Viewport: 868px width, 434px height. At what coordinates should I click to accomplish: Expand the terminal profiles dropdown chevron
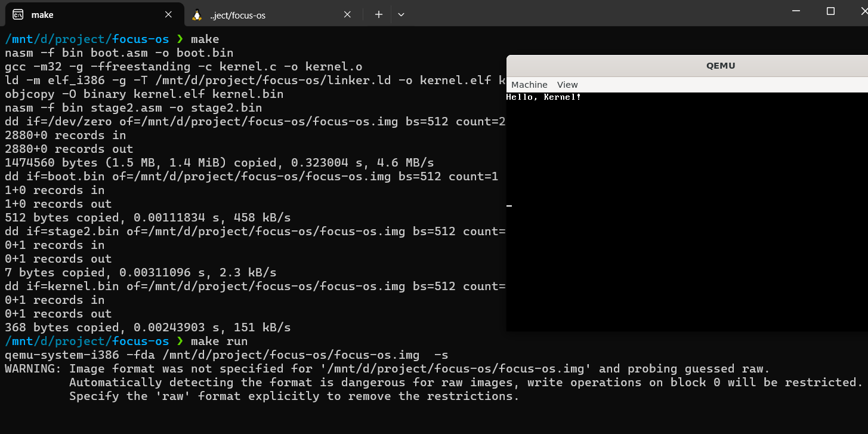coord(401,15)
